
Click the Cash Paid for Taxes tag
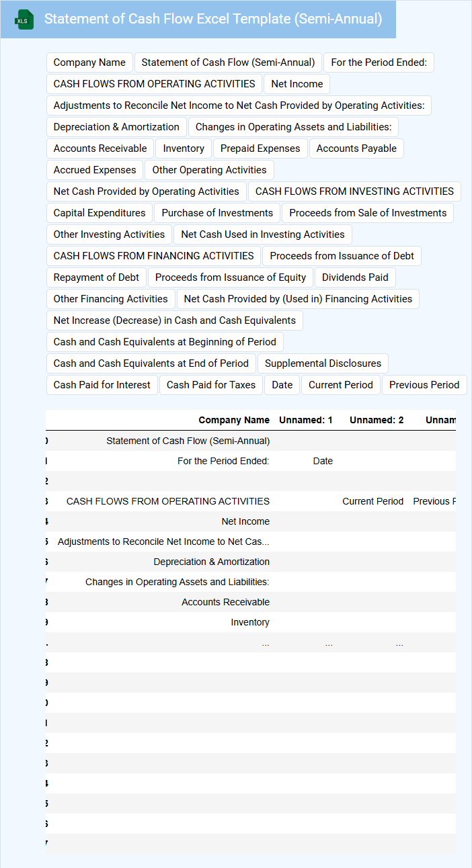coord(211,385)
